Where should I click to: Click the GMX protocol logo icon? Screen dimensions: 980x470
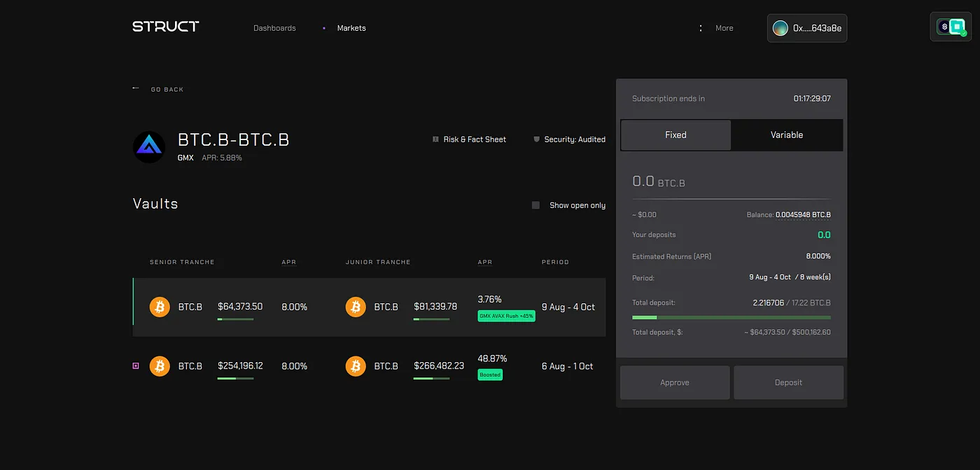[x=149, y=147]
